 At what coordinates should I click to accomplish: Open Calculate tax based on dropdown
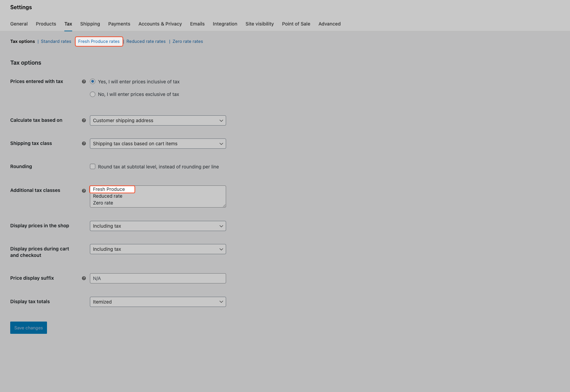pos(158,120)
